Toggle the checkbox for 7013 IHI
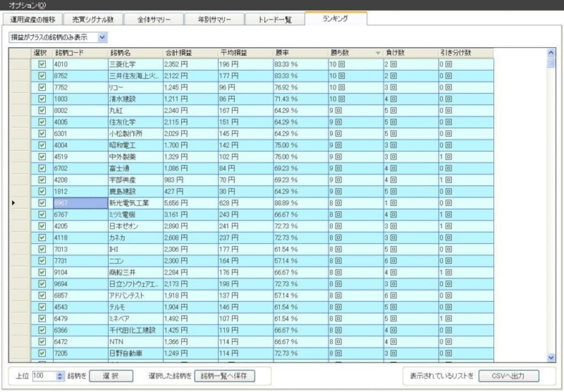 click(x=42, y=249)
